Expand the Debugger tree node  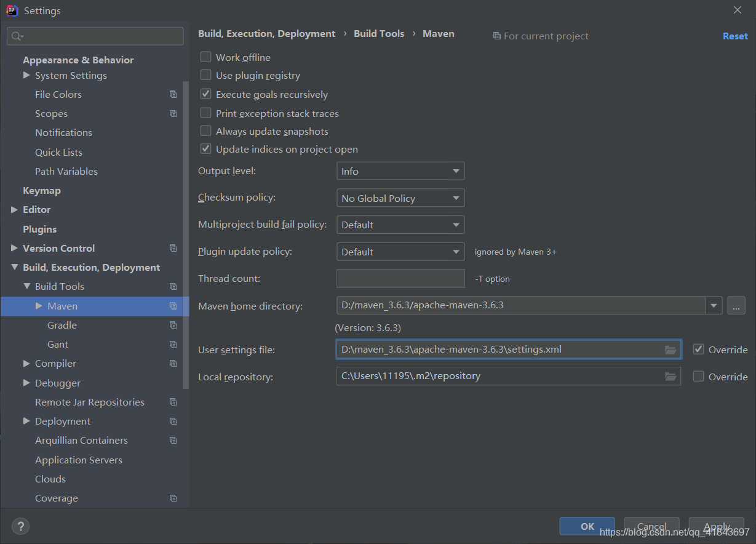click(x=26, y=383)
